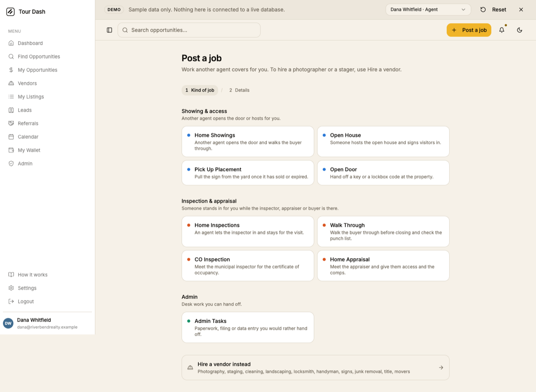Choose the Admin Tasks card

coord(248,327)
